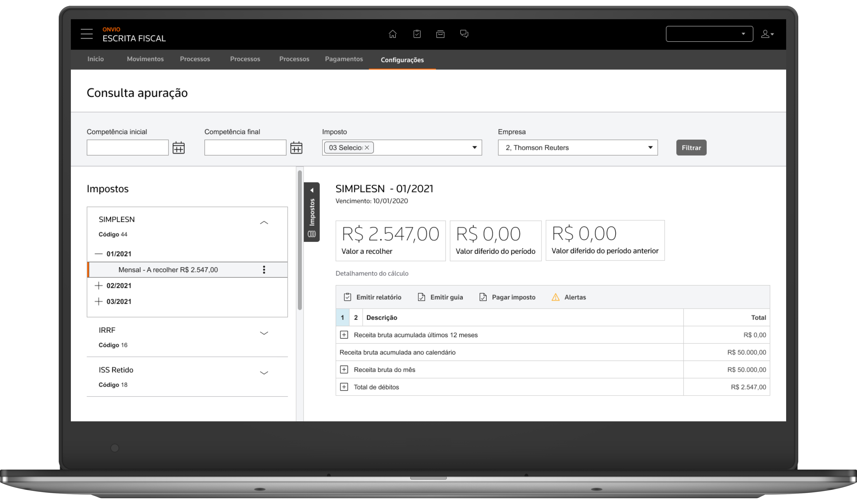
Task: Remove the '03 Selecion' tag
Action: click(x=367, y=147)
